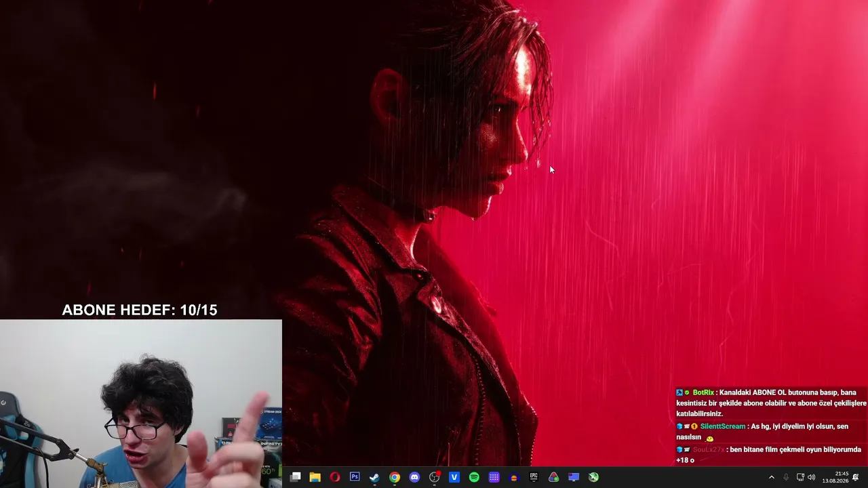
Task: Click the SouLx27x username in chat
Action: tap(709, 449)
